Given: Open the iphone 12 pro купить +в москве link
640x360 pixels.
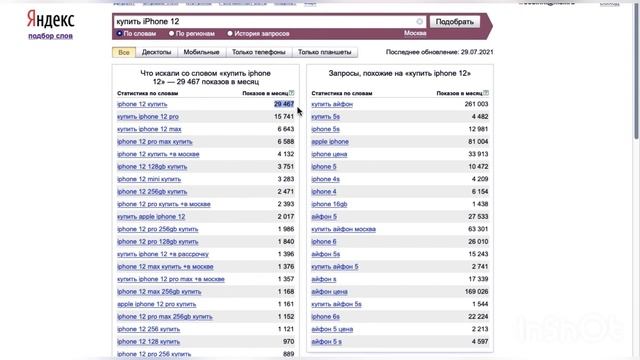Looking at the screenshot, I should tap(164, 204).
